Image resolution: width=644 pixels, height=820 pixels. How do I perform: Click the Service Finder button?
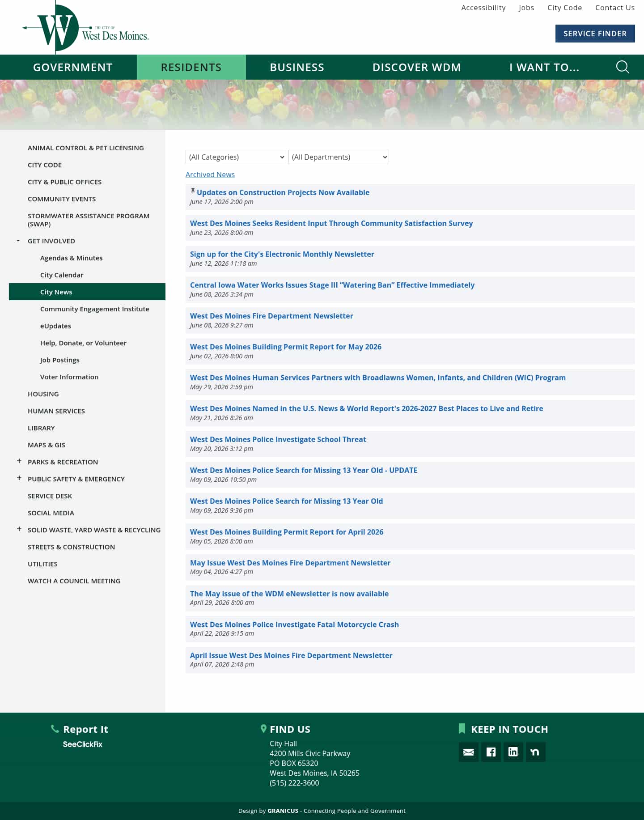[595, 34]
